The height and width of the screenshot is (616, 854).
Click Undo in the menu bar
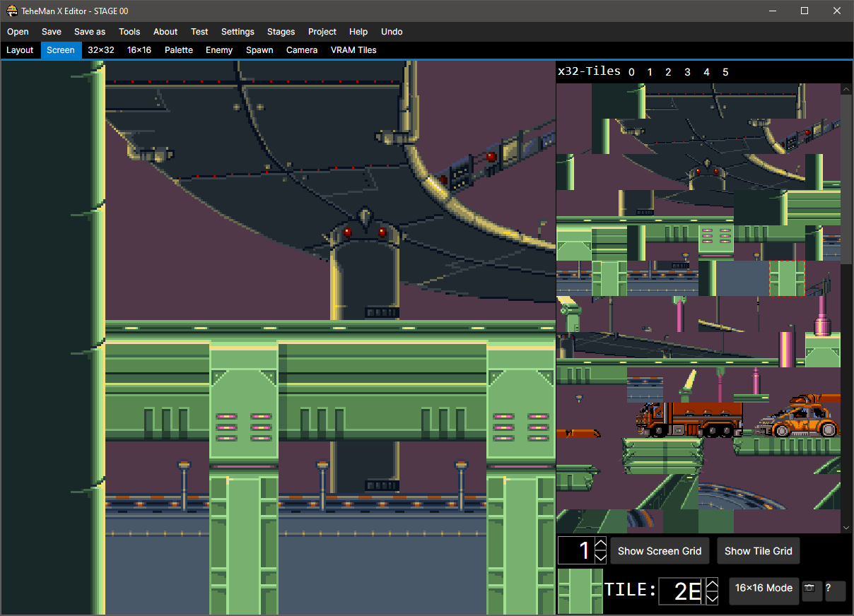click(392, 32)
